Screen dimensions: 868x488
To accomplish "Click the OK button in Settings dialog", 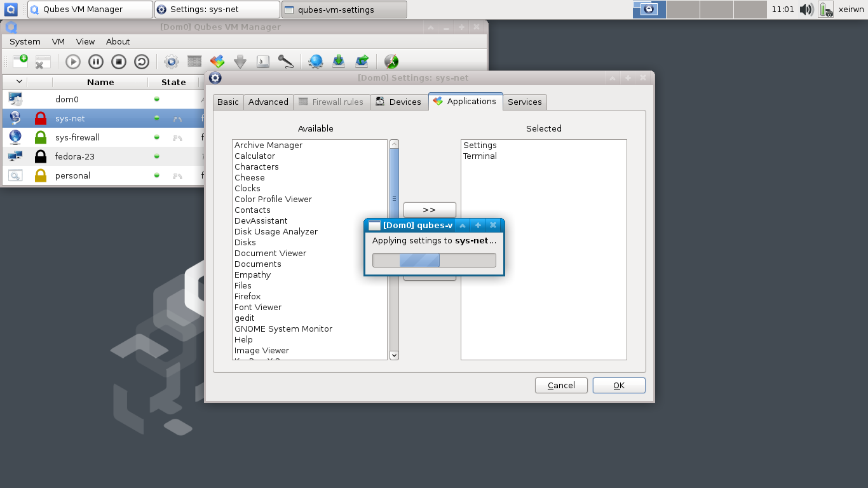I will (619, 385).
